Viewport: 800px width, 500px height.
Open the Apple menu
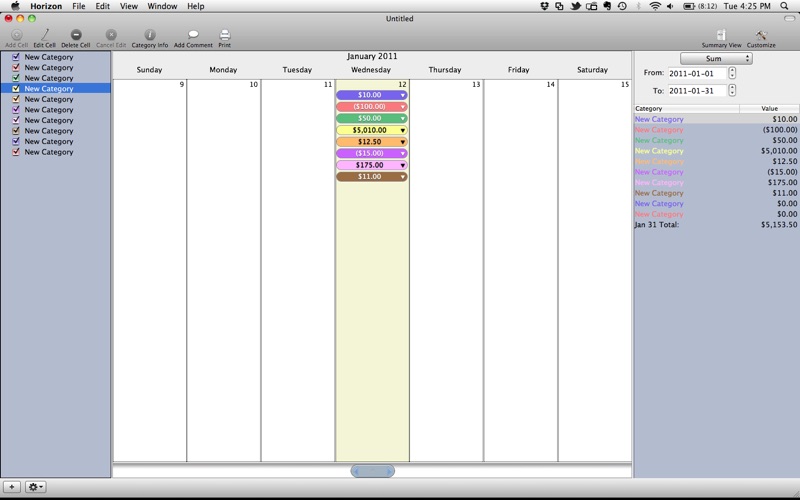tap(15, 6)
